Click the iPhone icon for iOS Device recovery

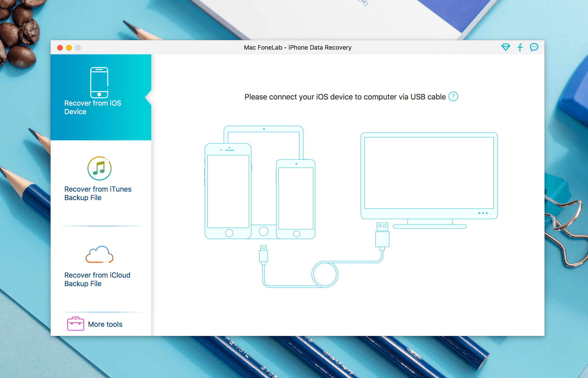(99, 82)
